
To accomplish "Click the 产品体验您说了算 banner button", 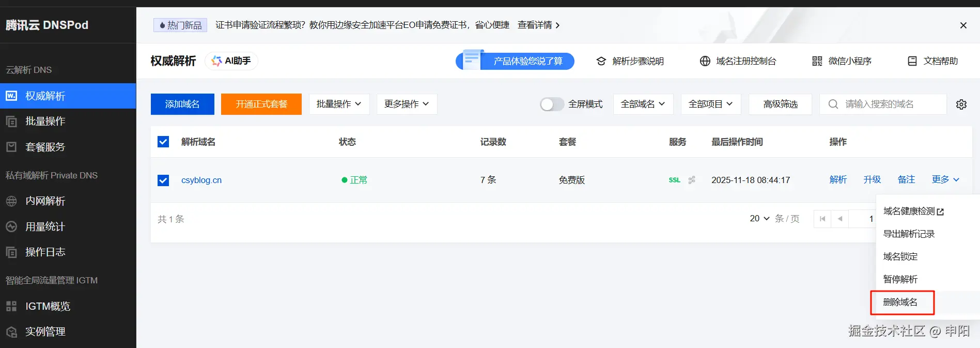I will point(515,61).
